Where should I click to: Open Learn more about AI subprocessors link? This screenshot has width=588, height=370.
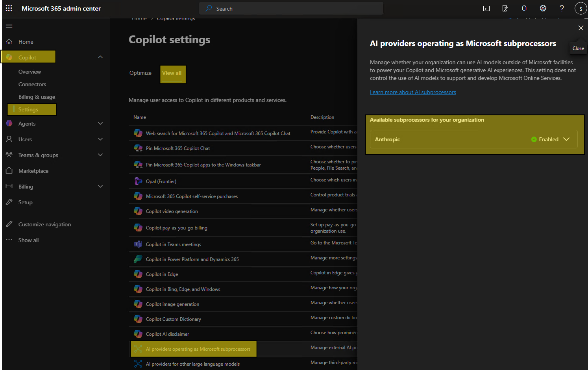point(413,92)
